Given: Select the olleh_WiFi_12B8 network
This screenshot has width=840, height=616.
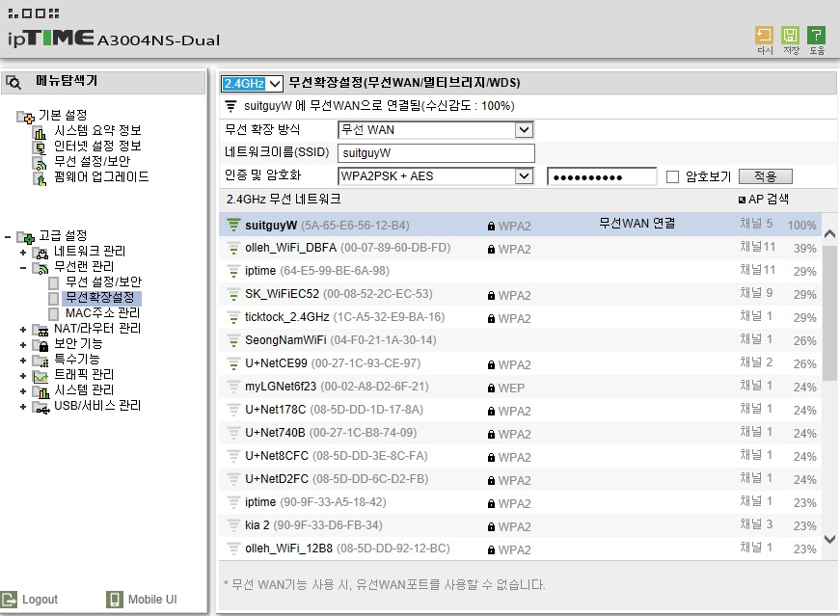Looking at the screenshot, I should (520, 549).
